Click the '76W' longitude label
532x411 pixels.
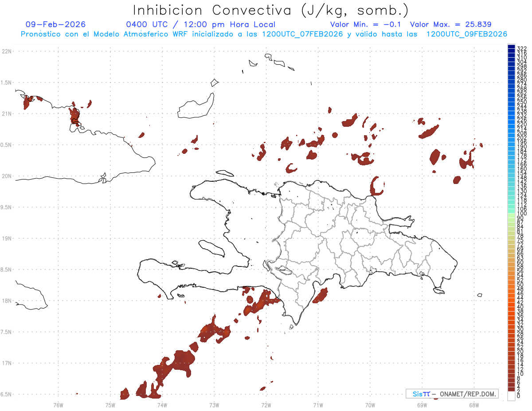point(58,405)
